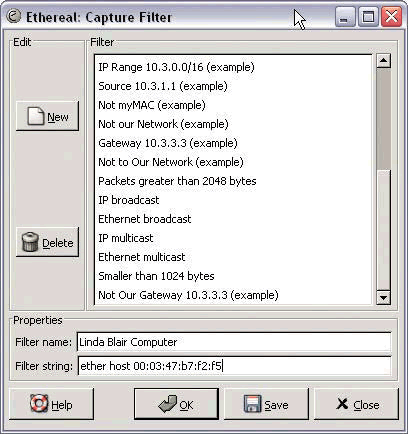Click the Close X icon button

coord(357,404)
